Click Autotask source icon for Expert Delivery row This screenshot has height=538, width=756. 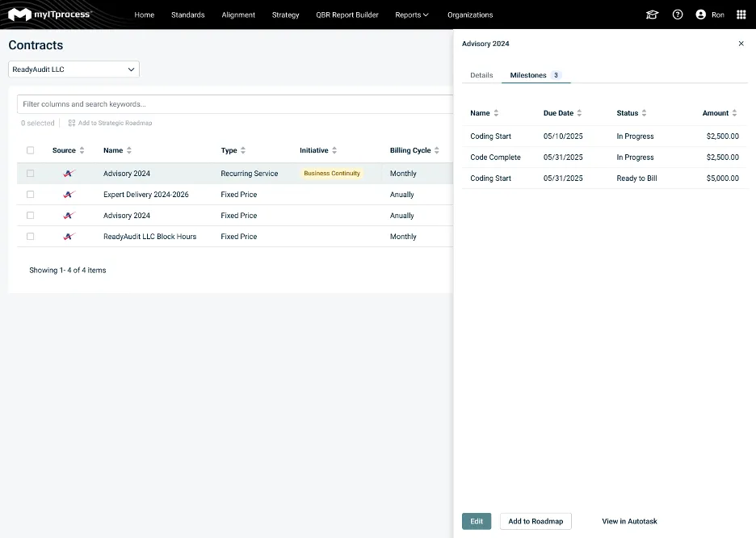click(69, 195)
